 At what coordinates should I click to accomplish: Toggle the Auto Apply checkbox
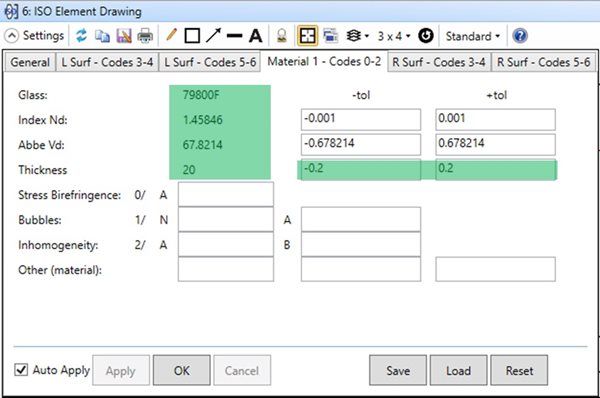[21, 370]
